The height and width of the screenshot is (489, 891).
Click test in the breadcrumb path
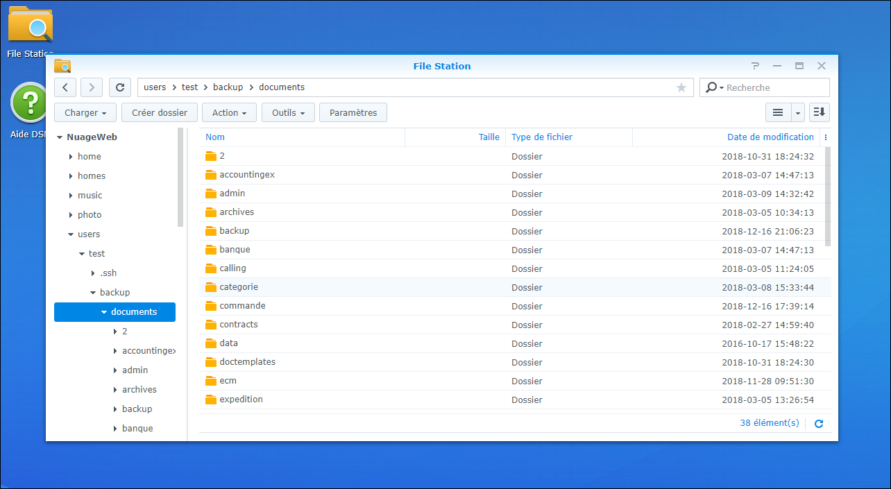[190, 87]
